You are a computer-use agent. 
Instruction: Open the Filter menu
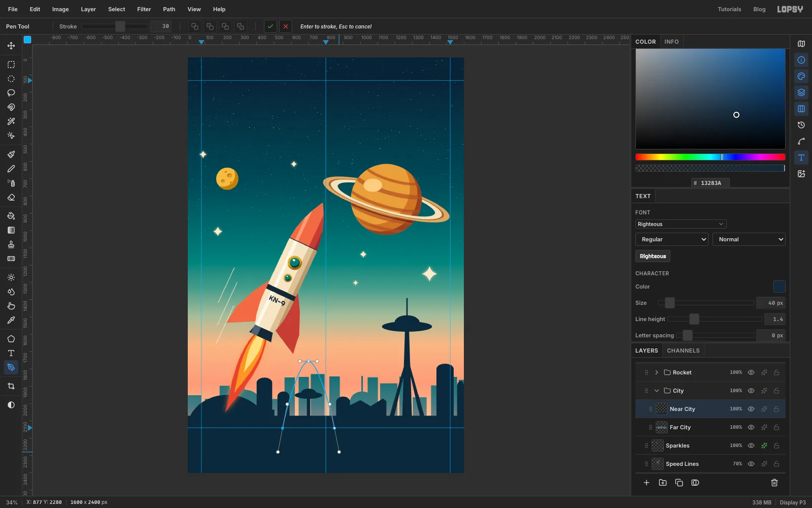(x=144, y=9)
